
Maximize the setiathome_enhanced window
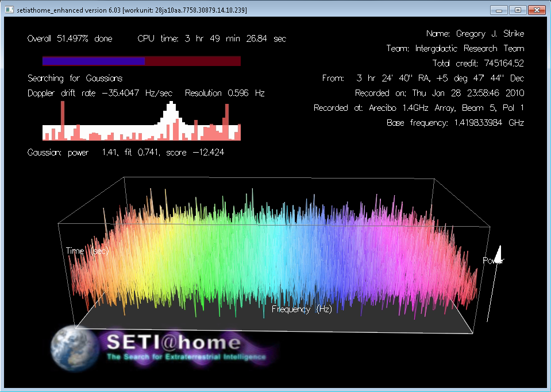point(517,10)
